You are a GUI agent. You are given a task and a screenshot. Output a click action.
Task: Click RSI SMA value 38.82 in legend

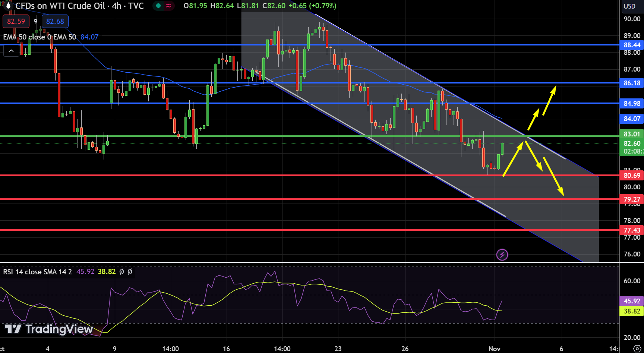tap(107, 272)
